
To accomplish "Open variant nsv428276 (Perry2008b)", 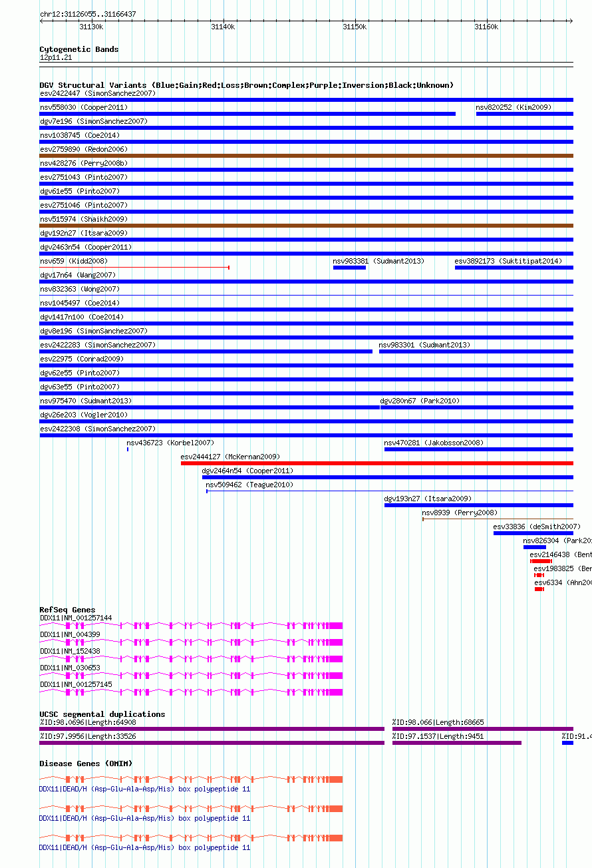I will [84, 163].
